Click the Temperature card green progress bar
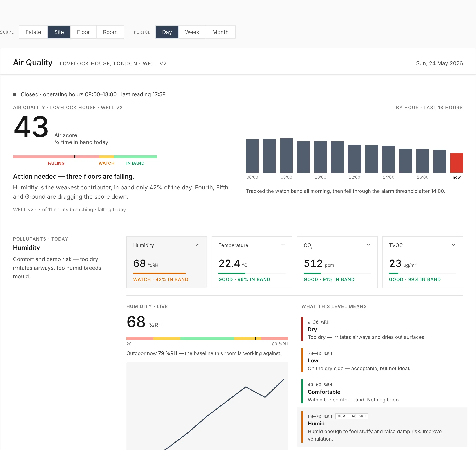This screenshot has width=476, height=450. click(232, 273)
